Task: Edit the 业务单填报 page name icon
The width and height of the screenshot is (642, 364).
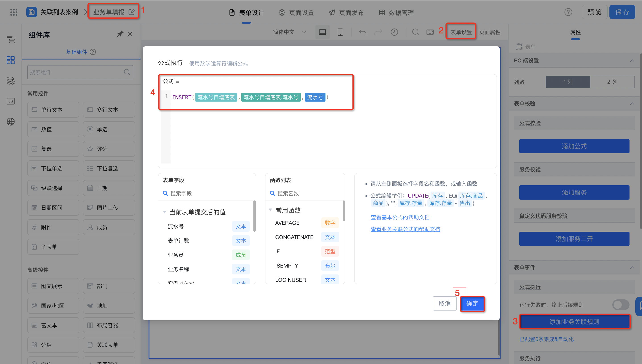Action: point(132,12)
